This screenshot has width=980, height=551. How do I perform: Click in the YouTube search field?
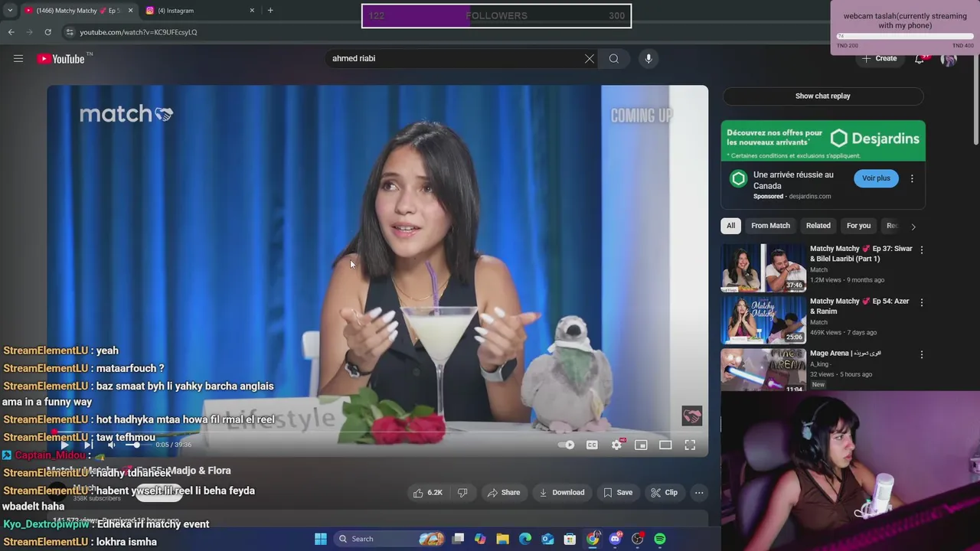[456, 59]
